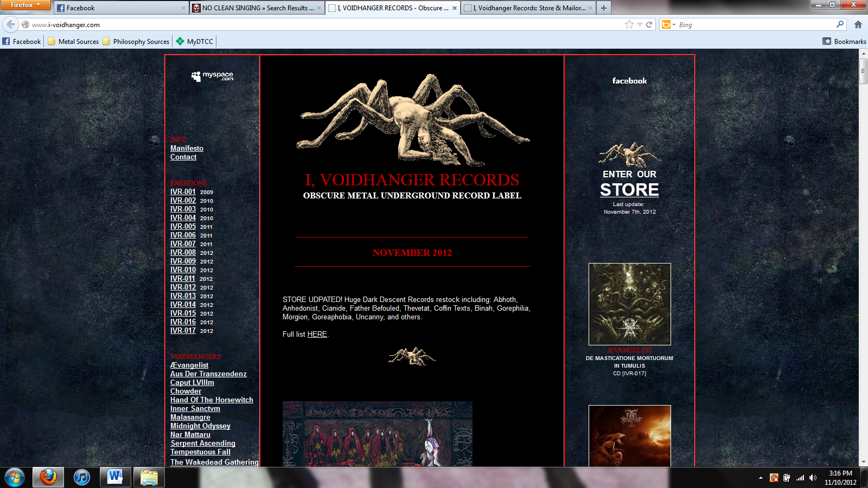
Task: Bookmark this page with the star icon
Action: (629, 24)
